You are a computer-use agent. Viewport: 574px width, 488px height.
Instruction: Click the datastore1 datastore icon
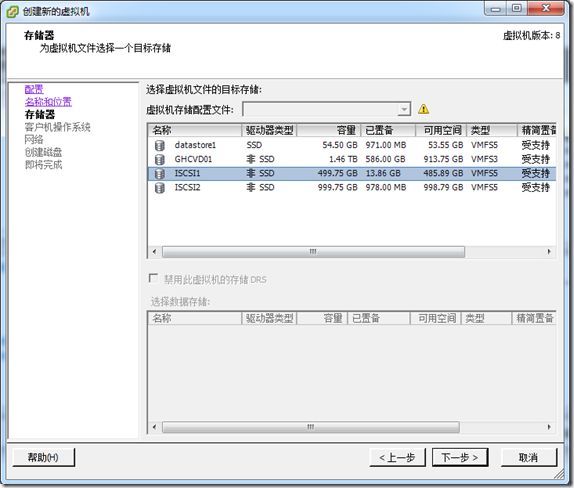coord(159,145)
